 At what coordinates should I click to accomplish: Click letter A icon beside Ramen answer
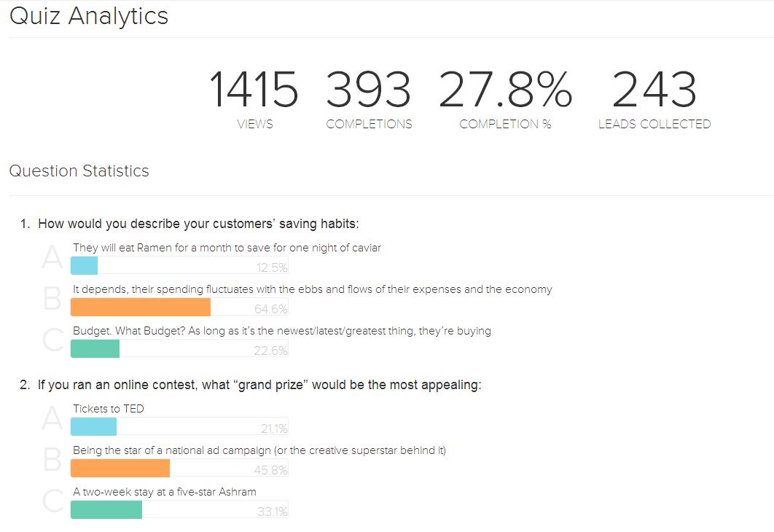(x=52, y=257)
